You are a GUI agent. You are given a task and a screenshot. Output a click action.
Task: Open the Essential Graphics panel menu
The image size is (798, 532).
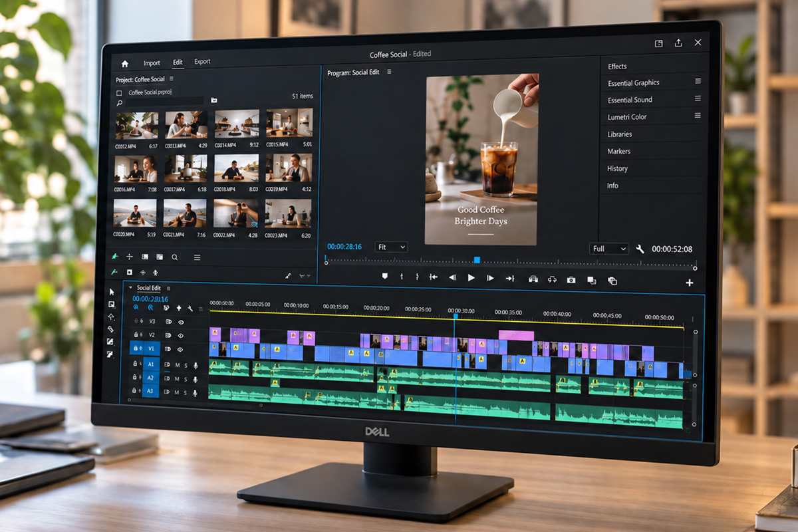point(698,81)
